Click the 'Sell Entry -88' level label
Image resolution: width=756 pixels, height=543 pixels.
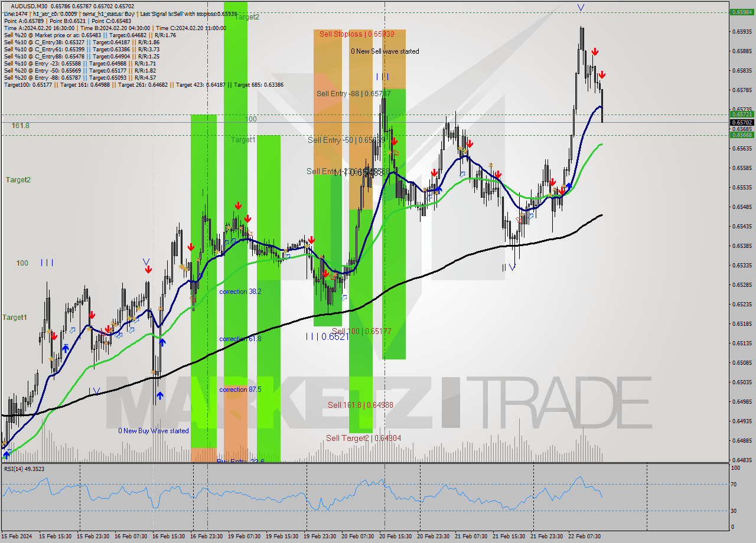(x=353, y=93)
